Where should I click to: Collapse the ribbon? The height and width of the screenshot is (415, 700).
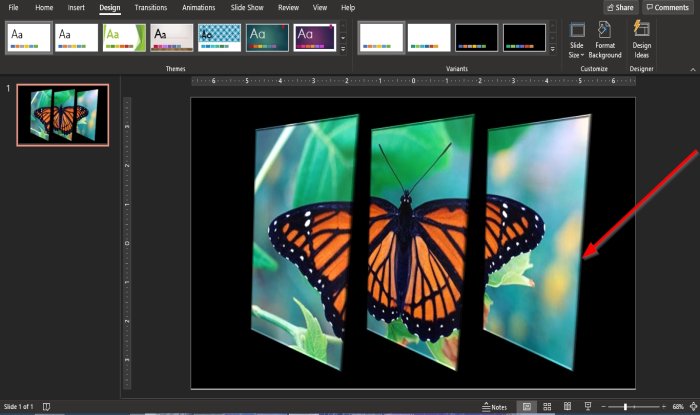(691, 69)
